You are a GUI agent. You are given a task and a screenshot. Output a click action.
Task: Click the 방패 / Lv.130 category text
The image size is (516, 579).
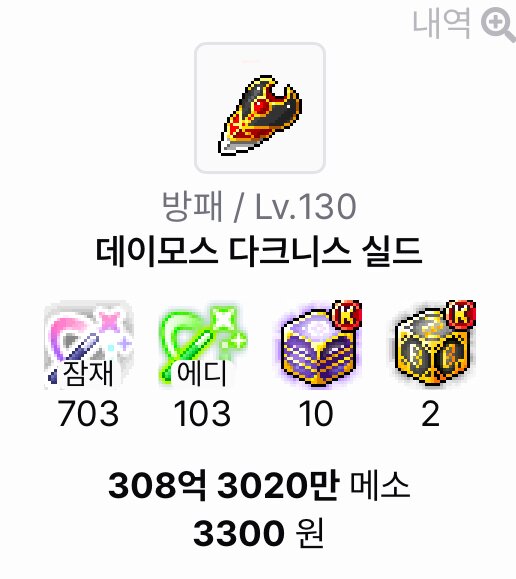point(259,206)
